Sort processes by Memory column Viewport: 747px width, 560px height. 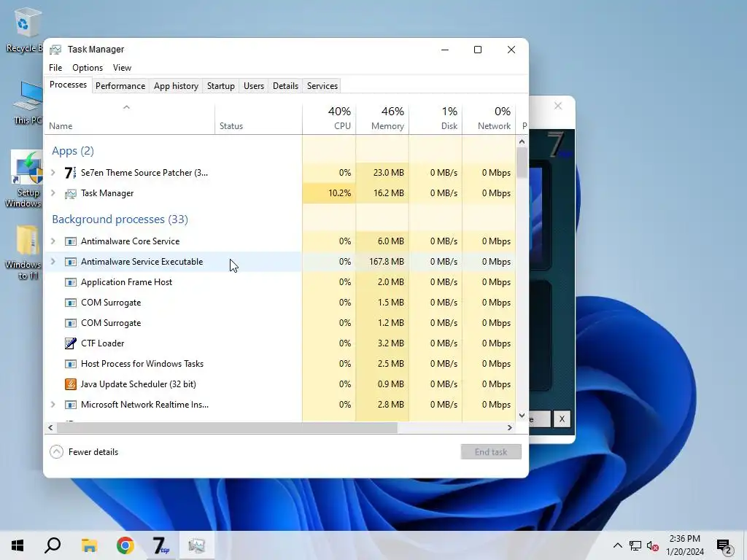pyautogui.click(x=382, y=118)
